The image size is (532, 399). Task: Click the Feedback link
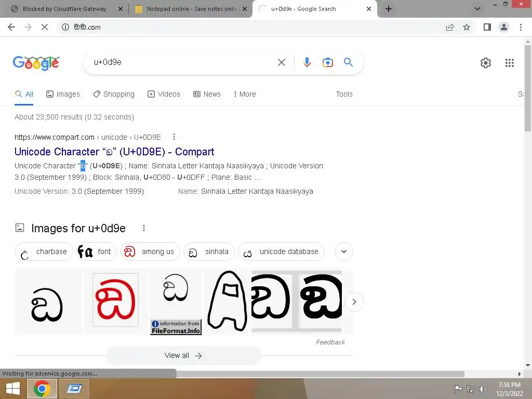point(330,342)
